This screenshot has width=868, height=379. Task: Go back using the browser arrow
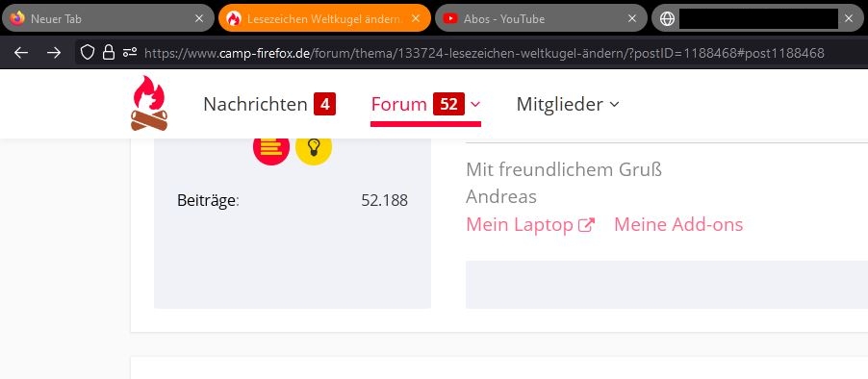coord(21,53)
